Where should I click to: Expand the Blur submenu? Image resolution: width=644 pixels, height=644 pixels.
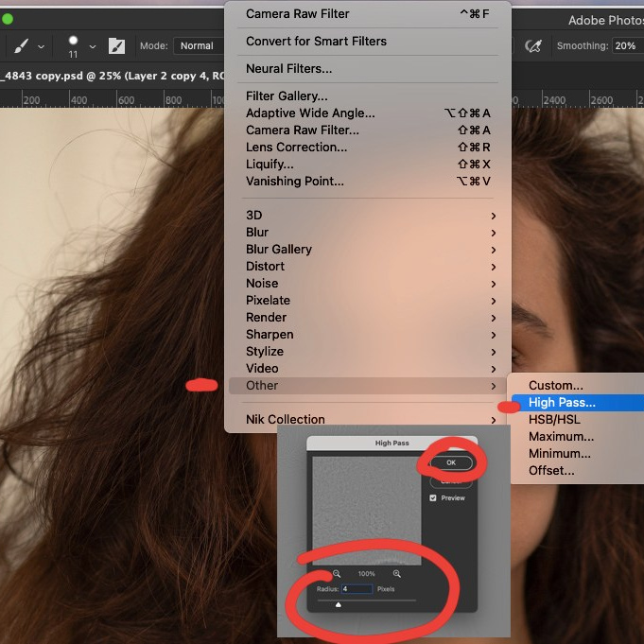tap(368, 233)
